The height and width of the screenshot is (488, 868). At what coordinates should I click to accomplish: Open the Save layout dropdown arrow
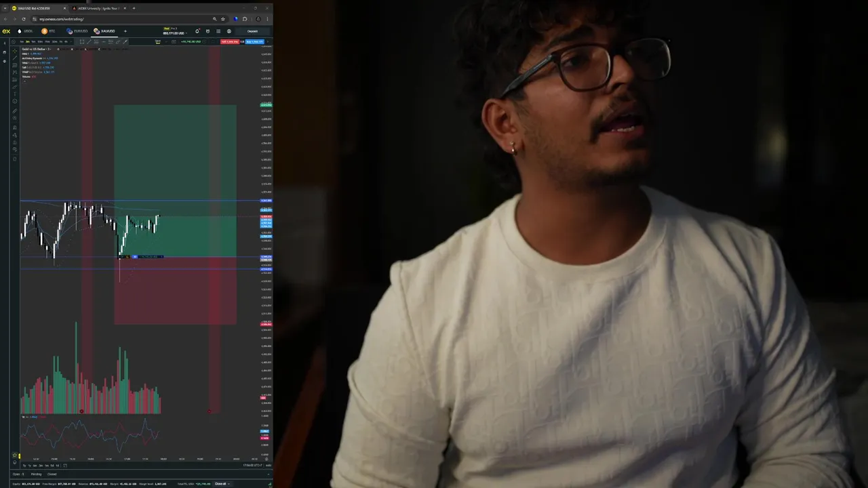pyautogui.click(x=167, y=42)
